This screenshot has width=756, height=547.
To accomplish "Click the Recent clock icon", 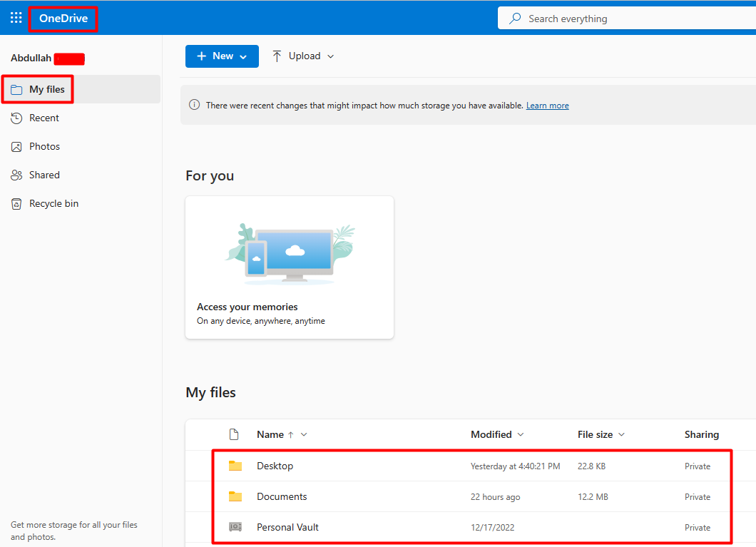I will [x=16, y=118].
